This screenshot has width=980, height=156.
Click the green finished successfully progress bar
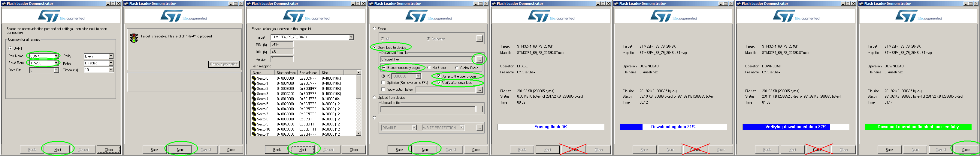(918, 127)
